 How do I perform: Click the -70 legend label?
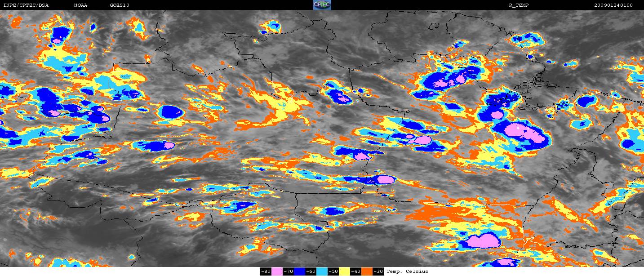tap(288, 272)
